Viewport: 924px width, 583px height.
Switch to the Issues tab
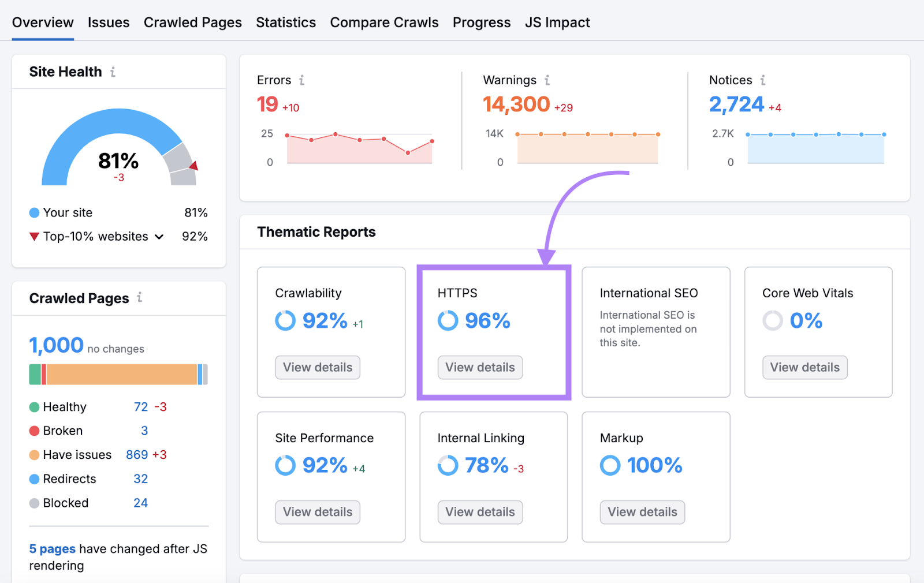(x=109, y=22)
